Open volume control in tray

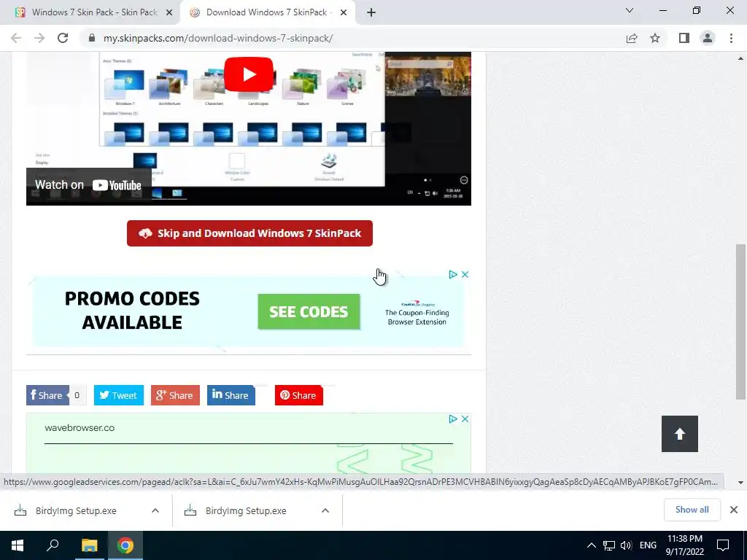pyautogui.click(x=626, y=545)
